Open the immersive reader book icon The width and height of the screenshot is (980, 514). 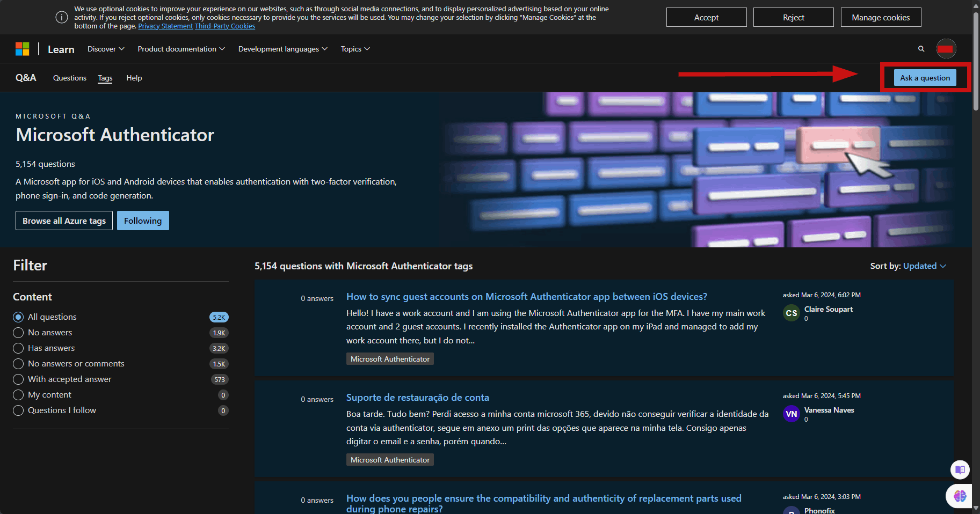pyautogui.click(x=960, y=470)
